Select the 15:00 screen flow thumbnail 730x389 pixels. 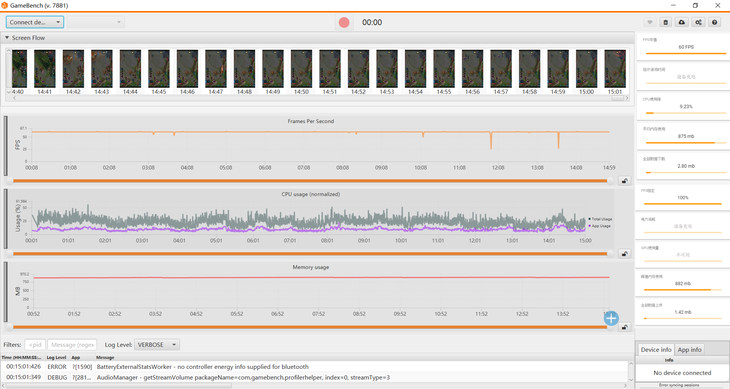(x=587, y=69)
